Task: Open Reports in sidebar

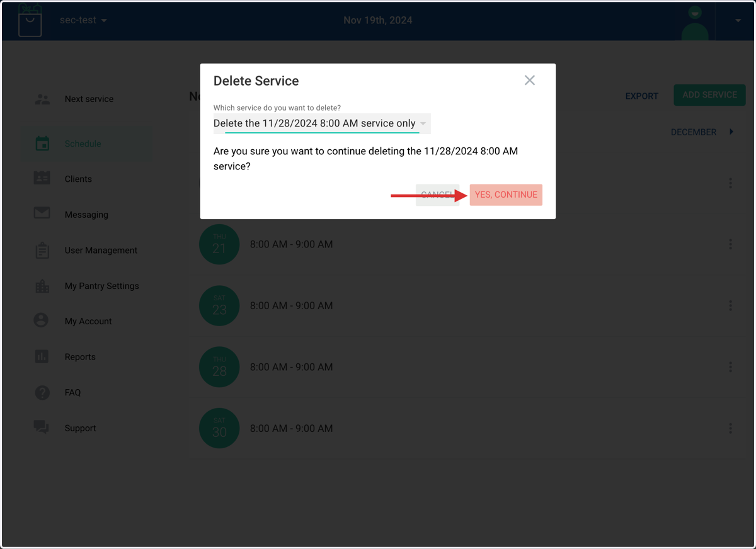Action: 80,357
